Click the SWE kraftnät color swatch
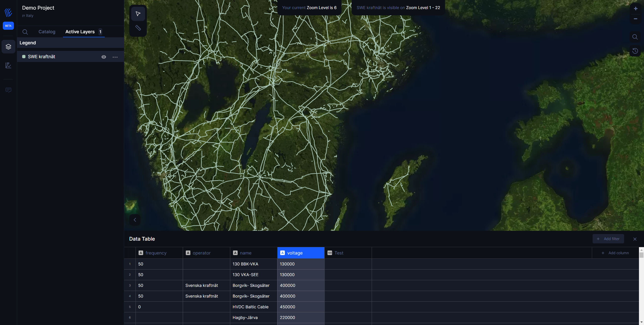This screenshot has height=325, width=644. coord(24,56)
